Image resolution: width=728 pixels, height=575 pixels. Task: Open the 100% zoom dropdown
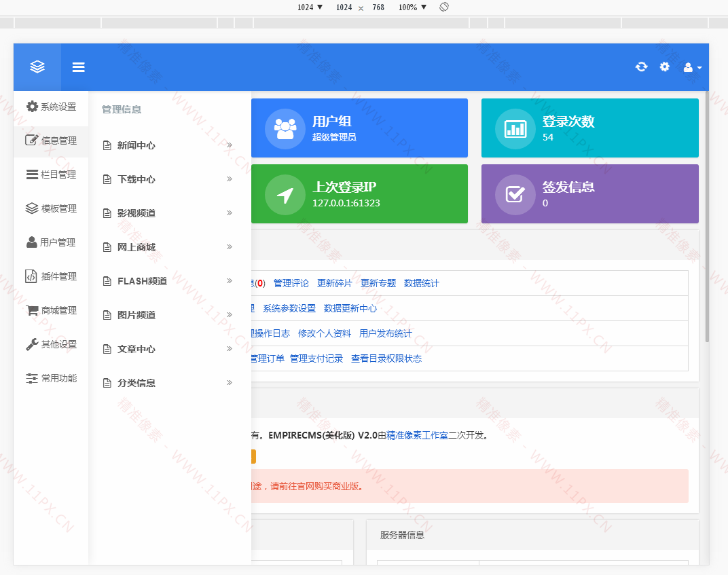[x=412, y=7]
